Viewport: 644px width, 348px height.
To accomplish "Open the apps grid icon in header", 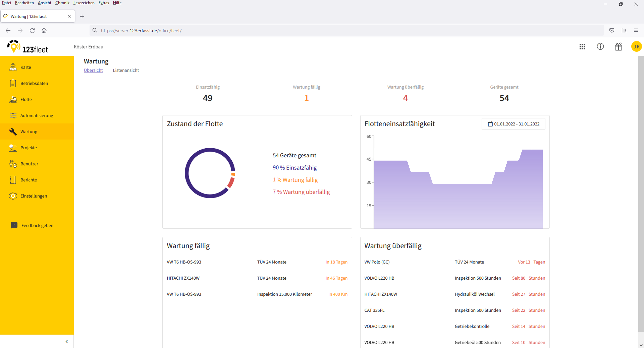I will pyautogui.click(x=582, y=47).
